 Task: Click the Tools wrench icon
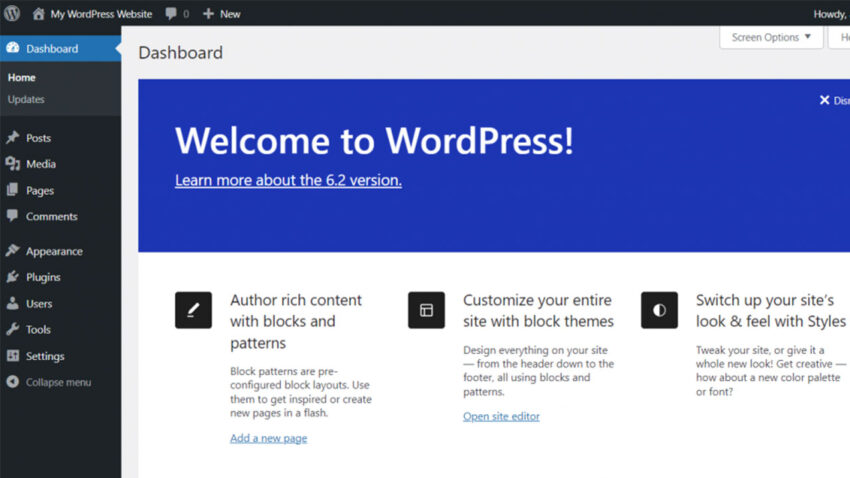[12, 329]
